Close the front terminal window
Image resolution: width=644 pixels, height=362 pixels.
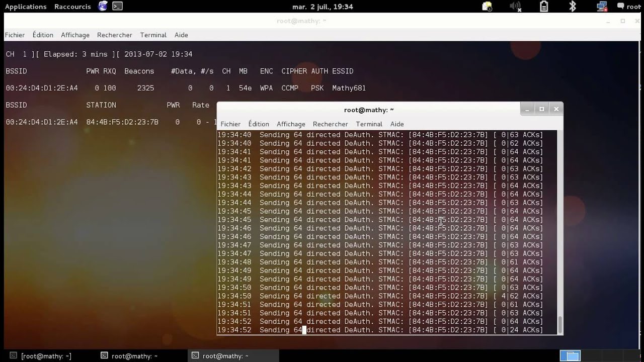[x=556, y=109]
